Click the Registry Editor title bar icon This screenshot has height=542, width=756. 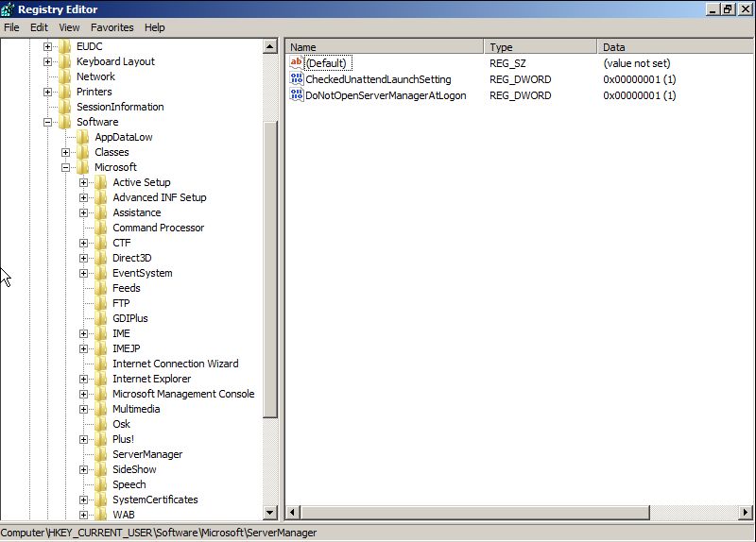(9, 9)
